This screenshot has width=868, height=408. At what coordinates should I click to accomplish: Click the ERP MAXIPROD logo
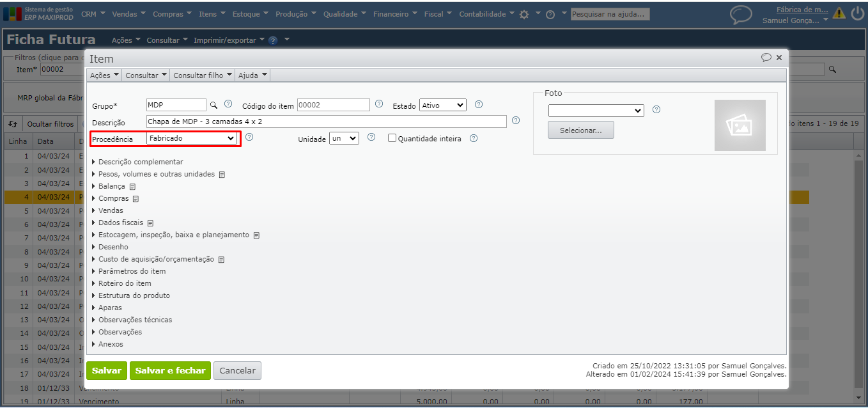[38, 13]
